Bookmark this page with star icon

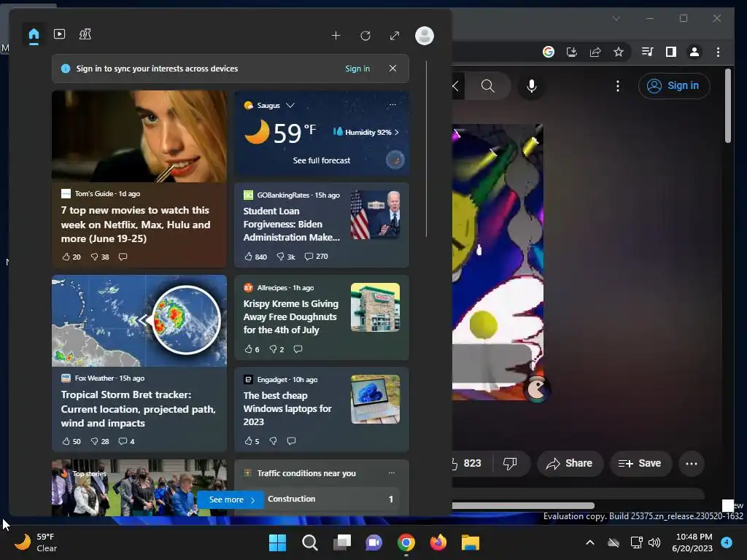tap(619, 52)
